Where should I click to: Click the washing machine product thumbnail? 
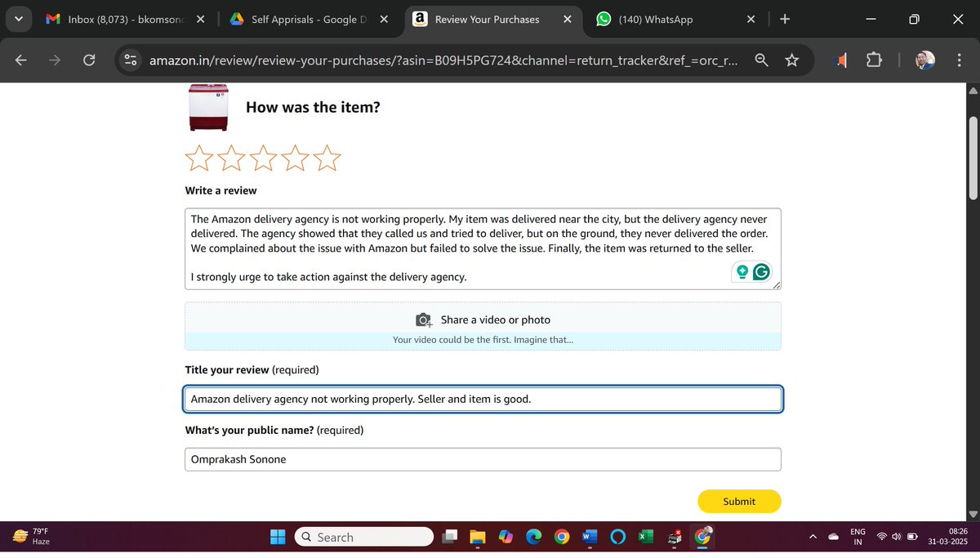click(x=208, y=107)
